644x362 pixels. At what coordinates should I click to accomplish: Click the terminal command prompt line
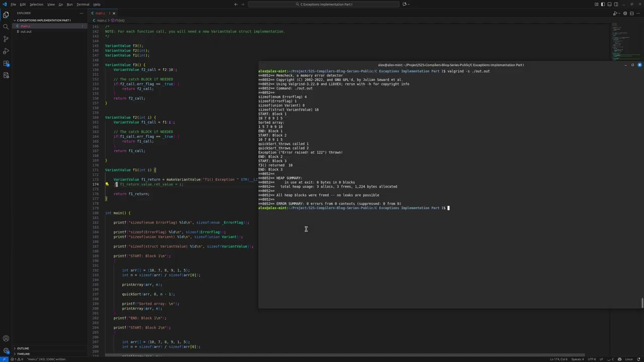point(353,208)
